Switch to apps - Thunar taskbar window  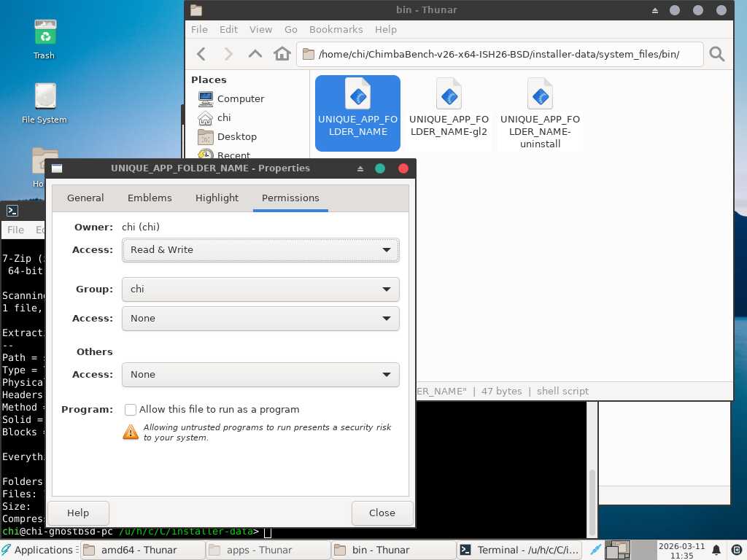click(268, 550)
